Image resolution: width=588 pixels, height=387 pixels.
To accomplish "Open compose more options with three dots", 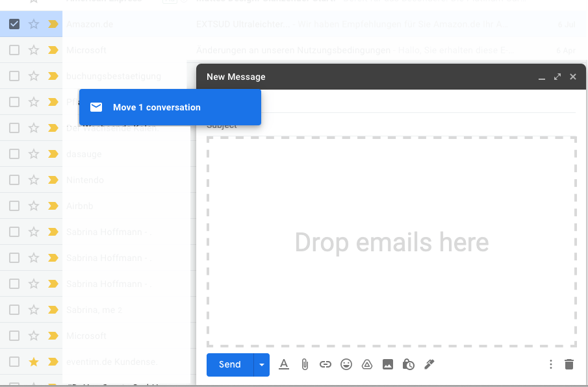I will pyautogui.click(x=550, y=364).
